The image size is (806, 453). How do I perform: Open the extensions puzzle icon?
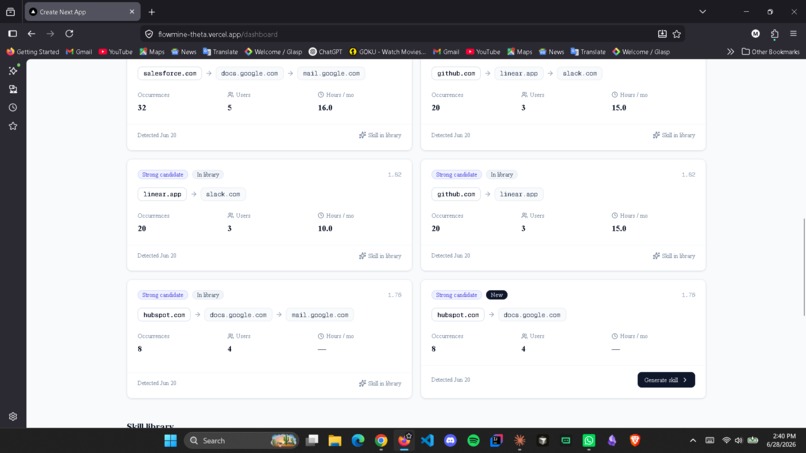pyautogui.click(x=775, y=34)
